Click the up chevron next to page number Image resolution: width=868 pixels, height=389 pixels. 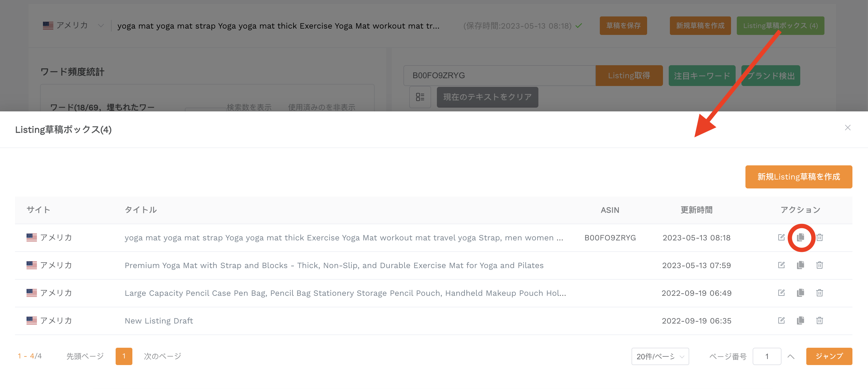pyautogui.click(x=790, y=356)
